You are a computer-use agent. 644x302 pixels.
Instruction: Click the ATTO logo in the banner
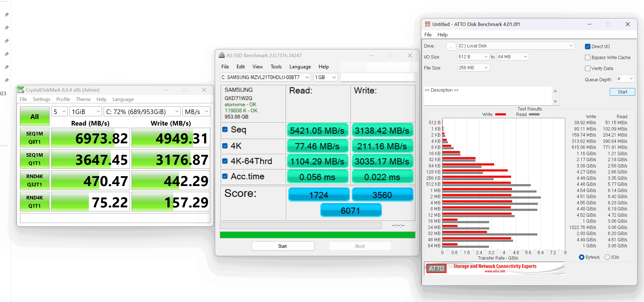436,268
